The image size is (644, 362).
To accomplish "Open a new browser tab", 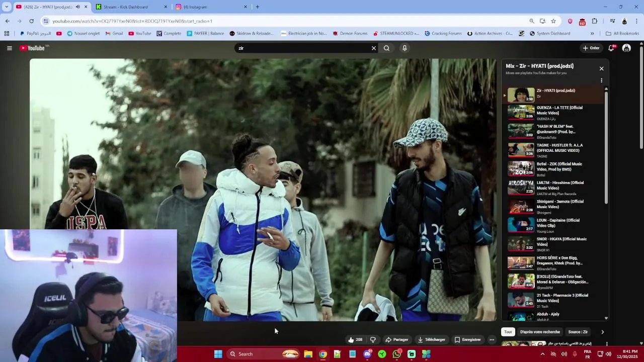I will pos(258,7).
